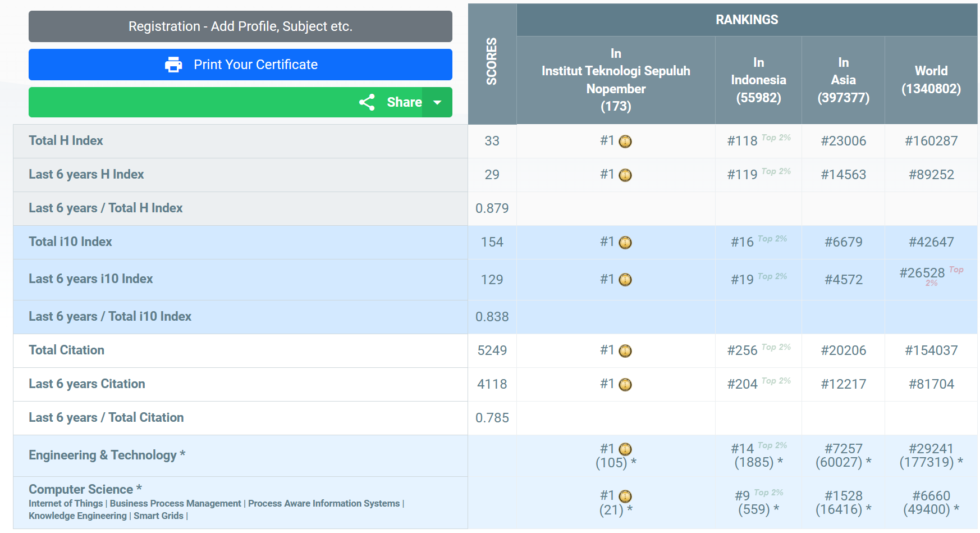The height and width of the screenshot is (533, 980).
Task: Open the Share dropdown arrow
Action: pyautogui.click(x=437, y=102)
